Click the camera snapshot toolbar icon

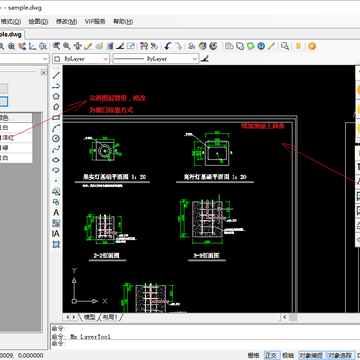pyautogui.click(x=229, y=46)
